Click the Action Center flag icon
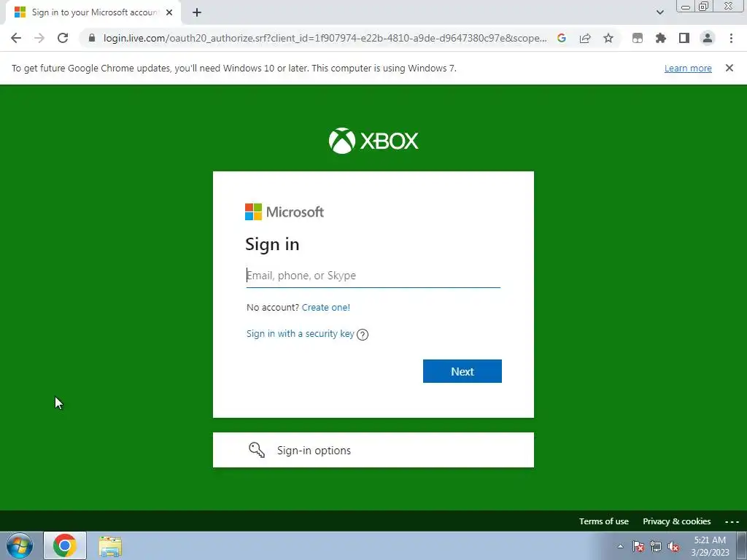Screen dimensions: 747x560 click(638, 547)
